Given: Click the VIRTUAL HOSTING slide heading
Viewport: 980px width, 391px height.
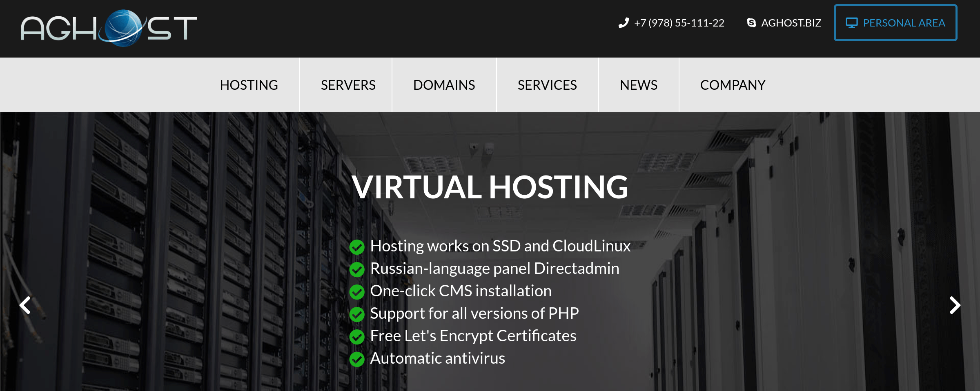Looking at the screenshot, I should (x=490, y=187).
